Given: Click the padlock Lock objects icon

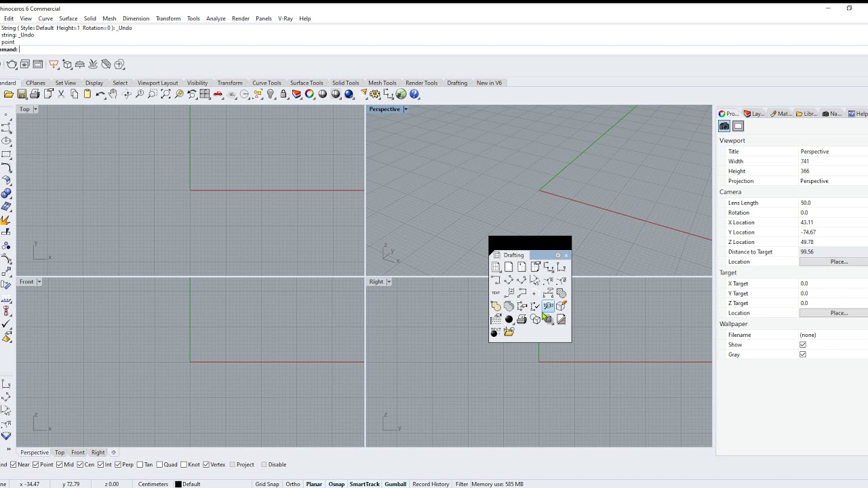Looking at the screenshot, I should [283, 94].
